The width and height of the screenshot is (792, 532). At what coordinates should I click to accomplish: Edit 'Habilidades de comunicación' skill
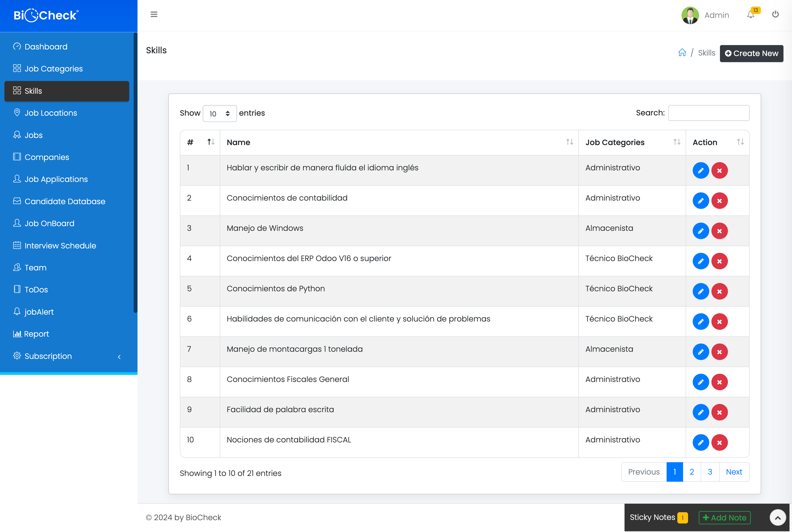point(701,321)
